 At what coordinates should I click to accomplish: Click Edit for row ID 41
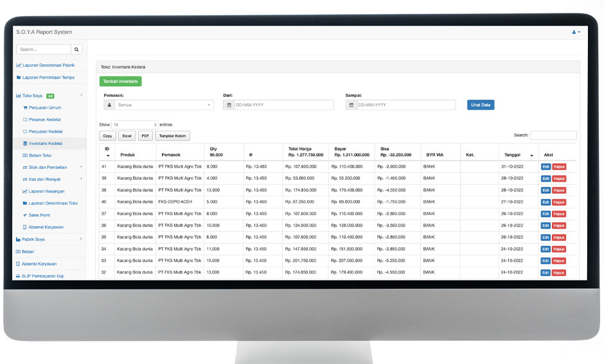pos(546,167)
